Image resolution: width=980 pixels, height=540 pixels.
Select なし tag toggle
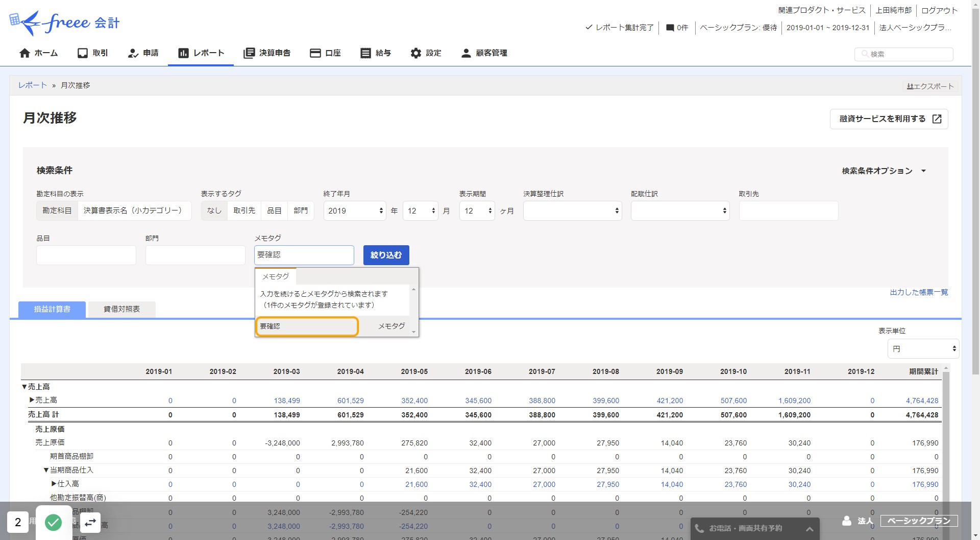[214, 210]
